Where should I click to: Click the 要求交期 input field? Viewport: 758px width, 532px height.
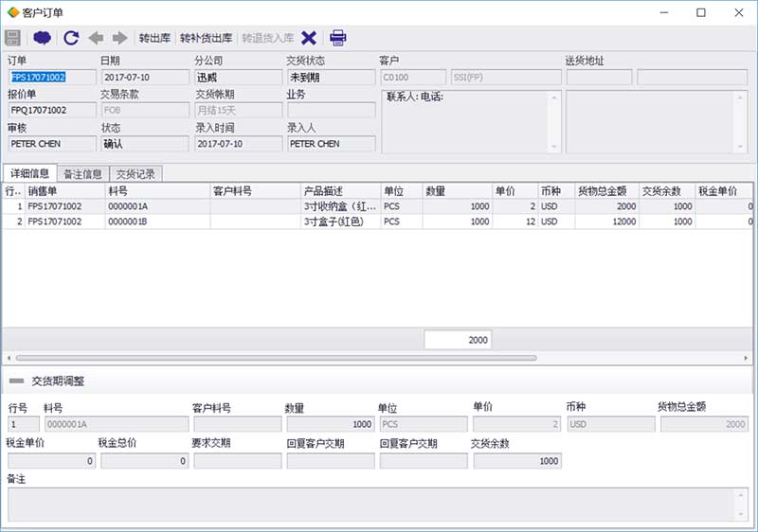pos(237,461)
